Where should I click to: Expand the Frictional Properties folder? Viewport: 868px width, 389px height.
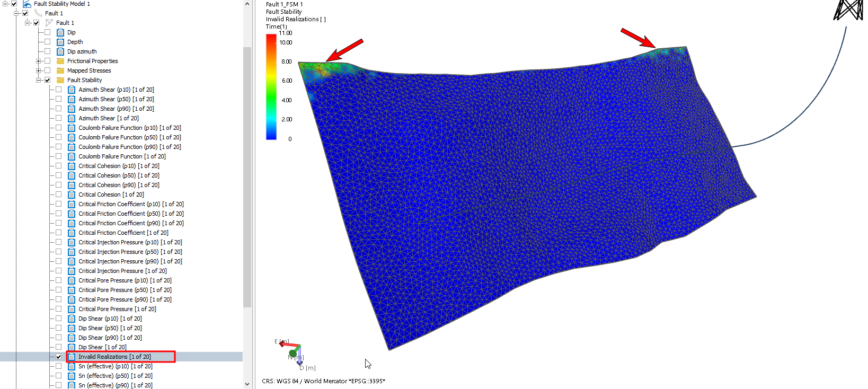coord(39,61)
